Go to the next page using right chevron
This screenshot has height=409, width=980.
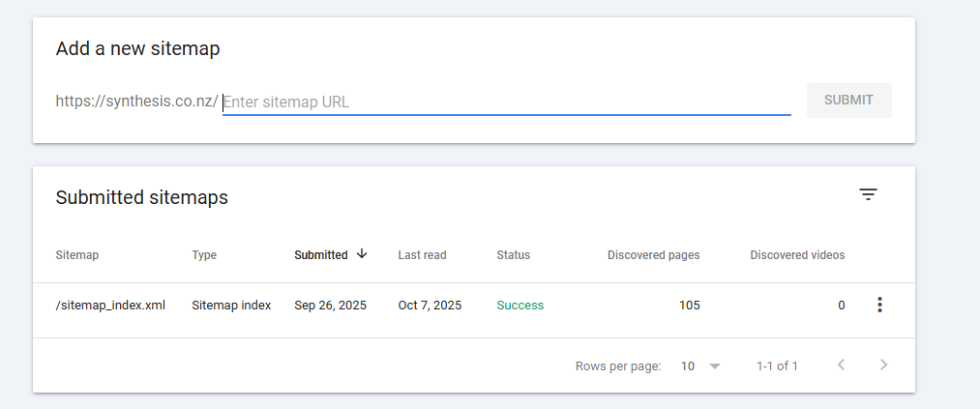click(x=882, y=365)
